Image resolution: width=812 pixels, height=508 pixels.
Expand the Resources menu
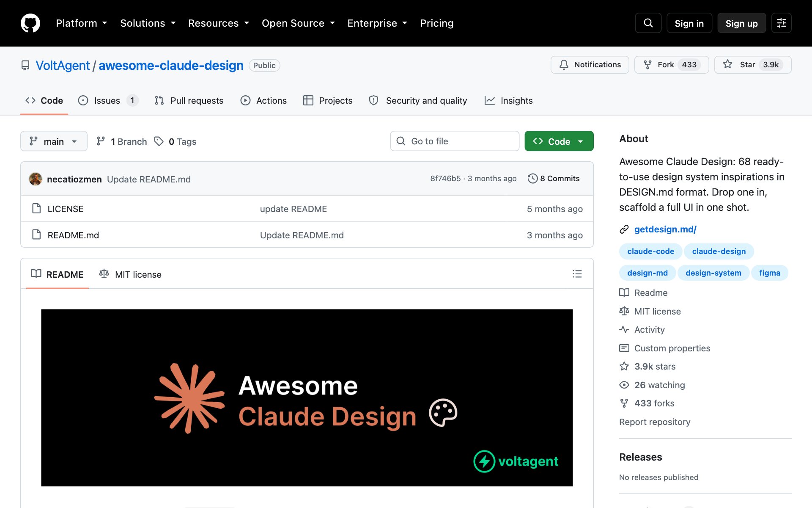pyautogui.click(x=218, y=23)
